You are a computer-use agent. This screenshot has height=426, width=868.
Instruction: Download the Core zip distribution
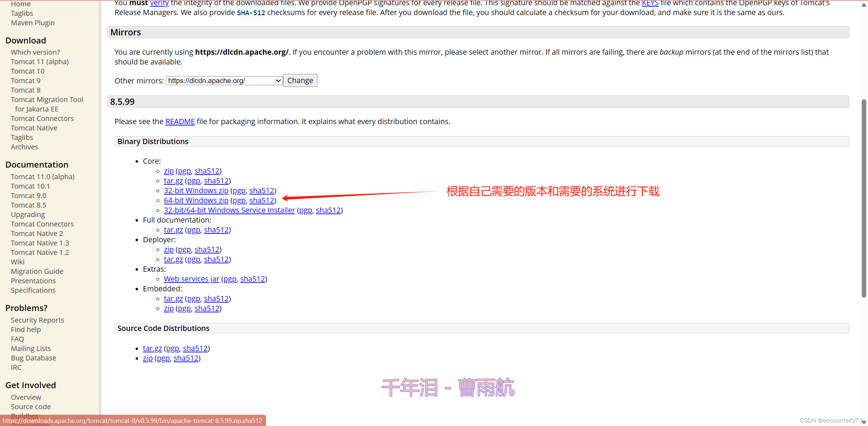pyautogui.click(x=168, y=171)
